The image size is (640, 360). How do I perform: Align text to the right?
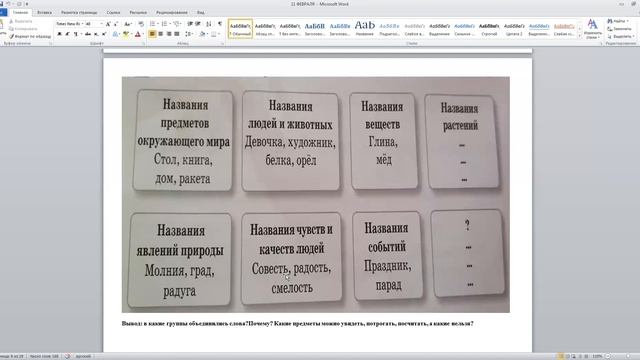coord(169,34)
